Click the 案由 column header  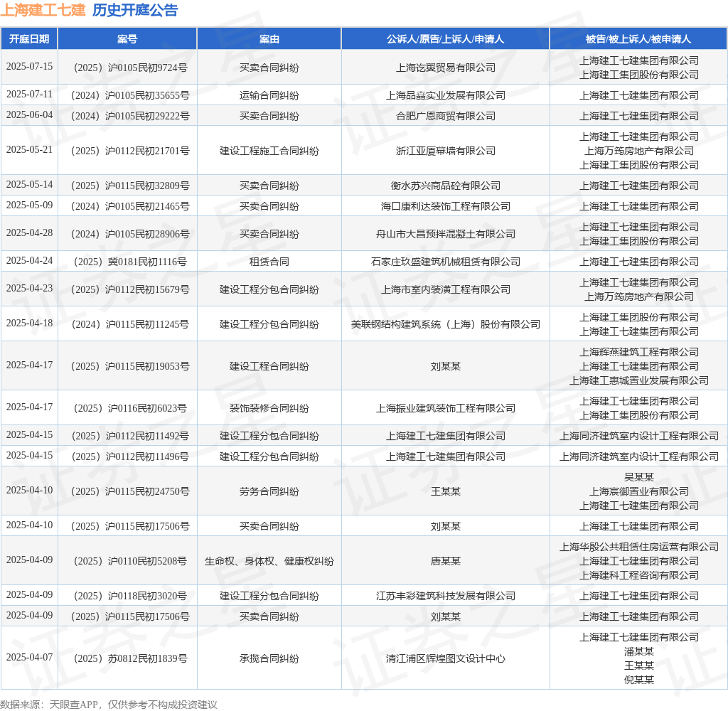(x=269, y=39)
